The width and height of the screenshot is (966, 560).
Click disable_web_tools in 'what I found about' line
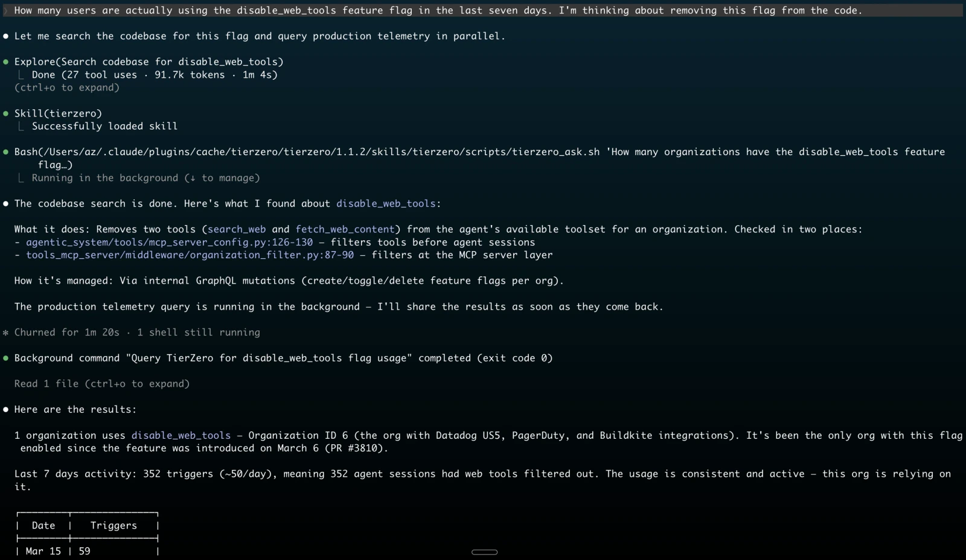(386, 203)
